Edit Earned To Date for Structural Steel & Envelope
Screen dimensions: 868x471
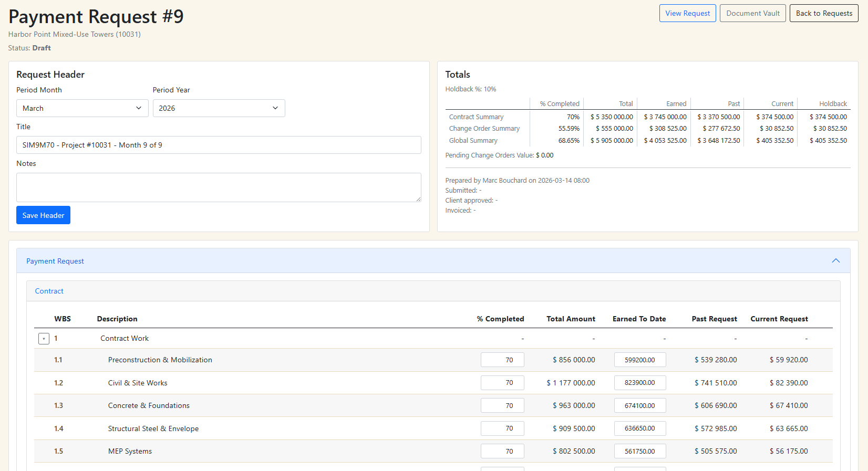639,428
